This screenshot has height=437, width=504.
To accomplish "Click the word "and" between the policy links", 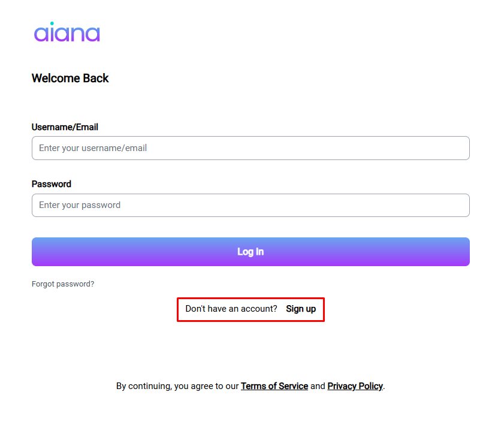I will [318, 386].
